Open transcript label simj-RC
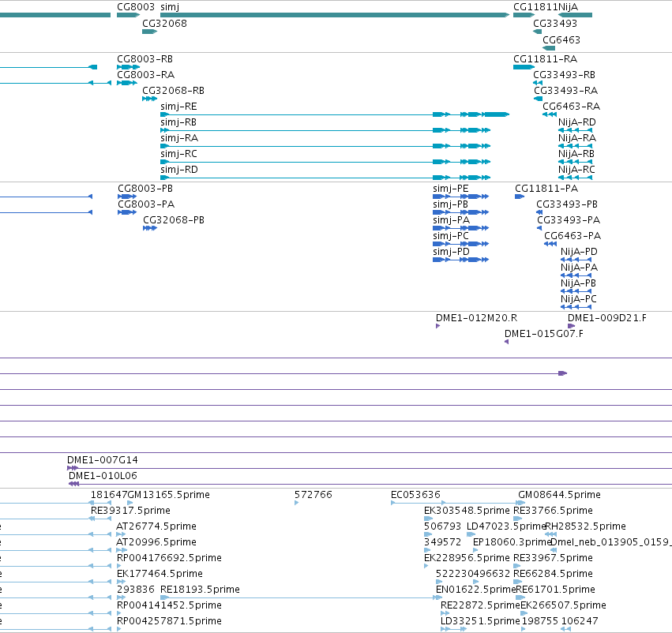672x633 pixels. coord(178,154)
